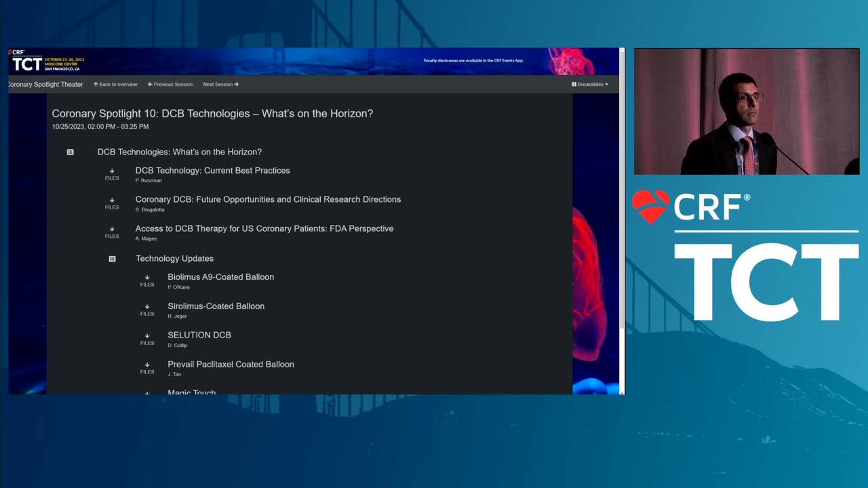Click the faculty disclosures notice text
This screenshot has width=868, height=488.
473,60
